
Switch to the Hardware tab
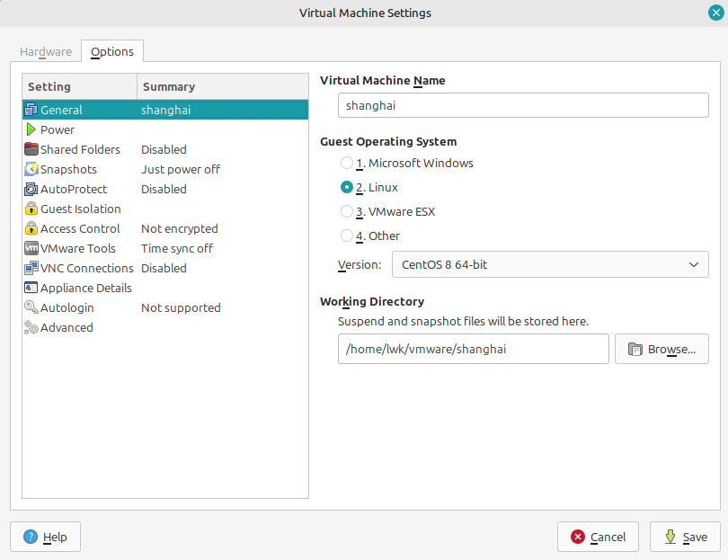coord(46,51)
